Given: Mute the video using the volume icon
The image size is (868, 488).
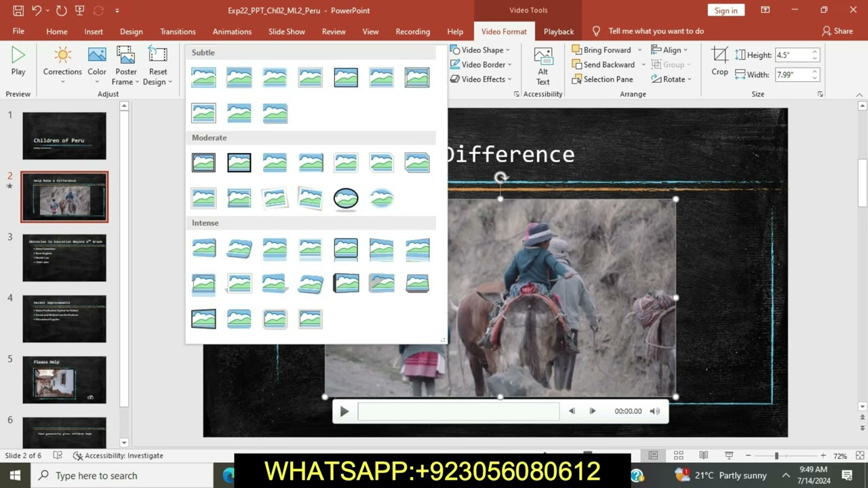Looking at the screenshot, I should tap(654, 411).
